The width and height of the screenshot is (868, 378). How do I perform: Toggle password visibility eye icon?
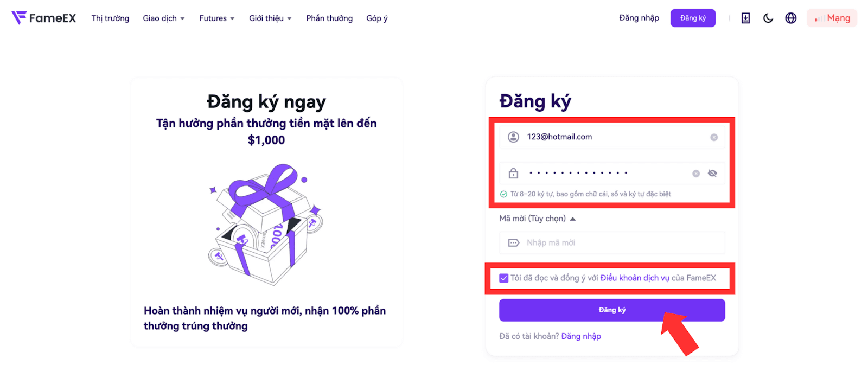pyautogui.click(x=712, y=174)
